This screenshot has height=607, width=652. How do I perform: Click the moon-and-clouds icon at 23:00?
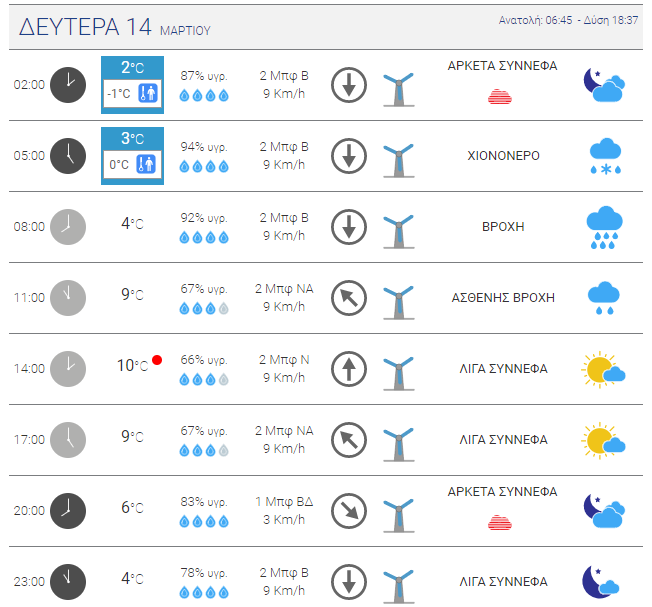[603, 581]
